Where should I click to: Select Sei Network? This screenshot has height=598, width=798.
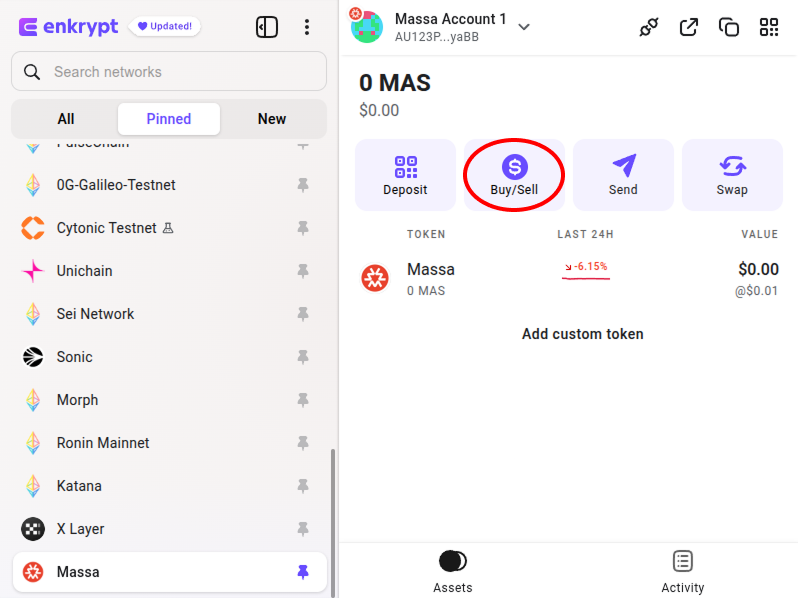[169, 314]
